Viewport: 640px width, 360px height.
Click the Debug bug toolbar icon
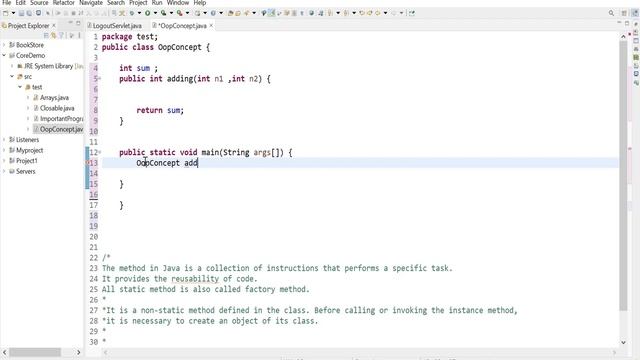[x=131, y=13]
